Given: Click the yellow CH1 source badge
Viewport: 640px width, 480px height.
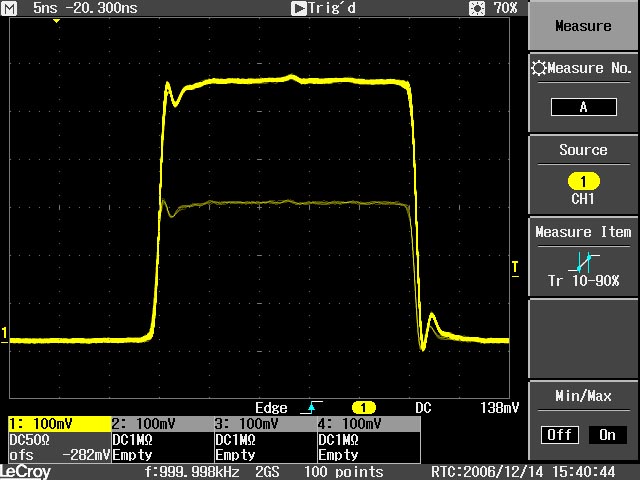Looking at the screenshot, I should pos(583,181).
